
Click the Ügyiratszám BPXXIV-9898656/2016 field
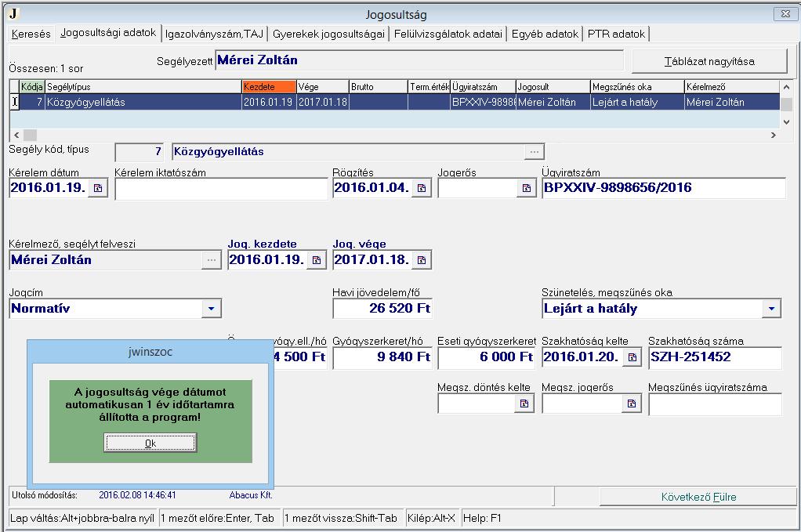664,188
